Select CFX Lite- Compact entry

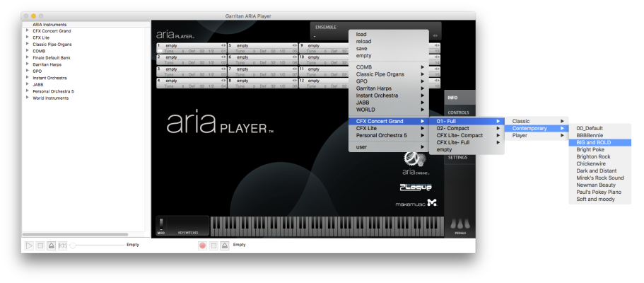[x=467, y=135]
